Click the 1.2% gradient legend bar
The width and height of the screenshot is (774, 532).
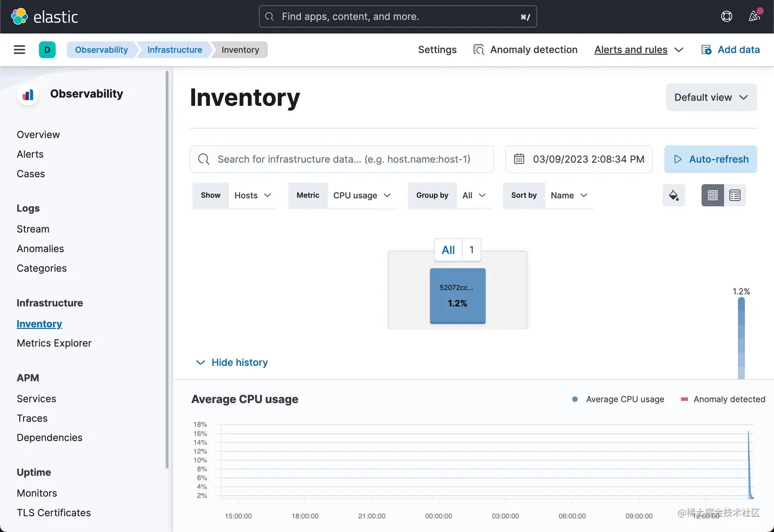coord(741,338)
